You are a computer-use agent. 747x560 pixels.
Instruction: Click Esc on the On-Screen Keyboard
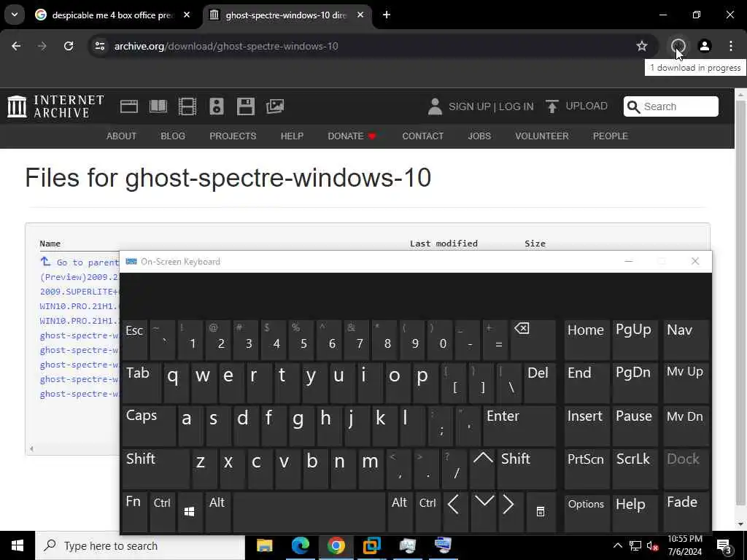tap(135, 340)
